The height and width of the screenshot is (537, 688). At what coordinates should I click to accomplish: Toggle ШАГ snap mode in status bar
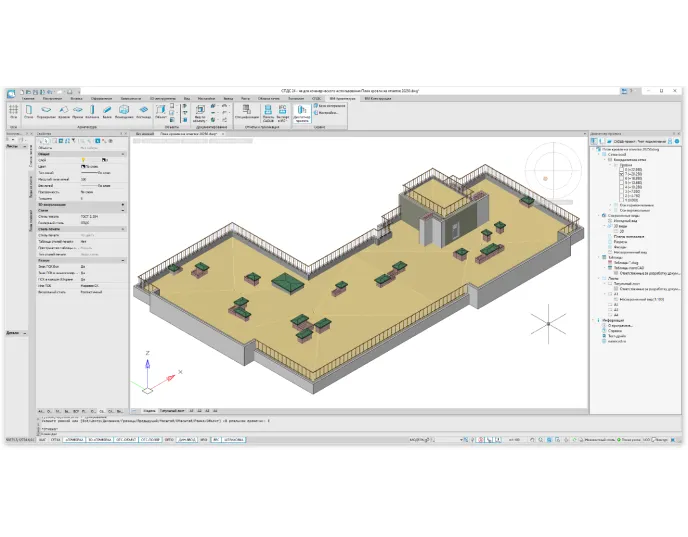point(42,439)
